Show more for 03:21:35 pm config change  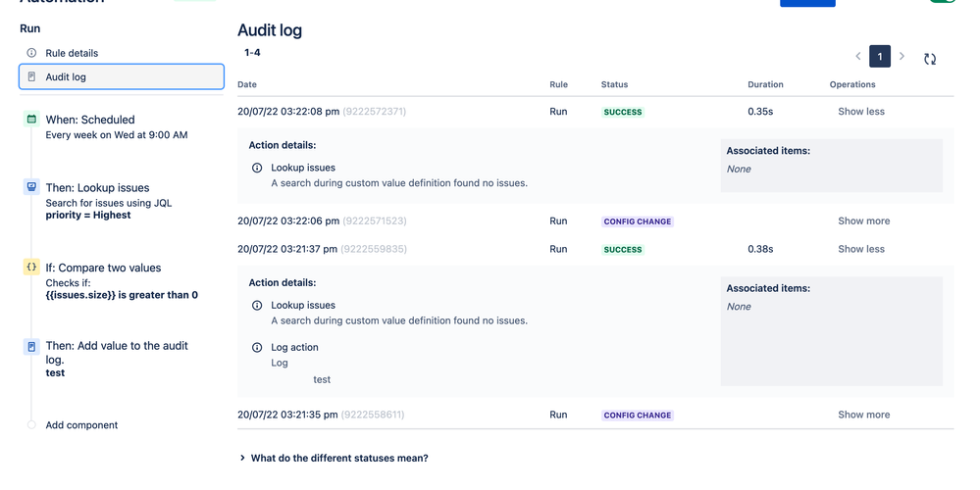click(863, 415)
